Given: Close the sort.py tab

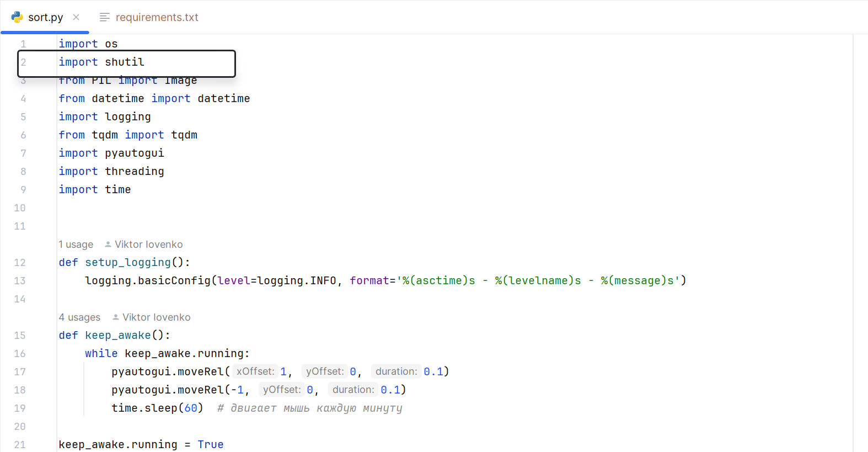Looking at the screenshot, I should pyautogui.click(x=76, y=17).
